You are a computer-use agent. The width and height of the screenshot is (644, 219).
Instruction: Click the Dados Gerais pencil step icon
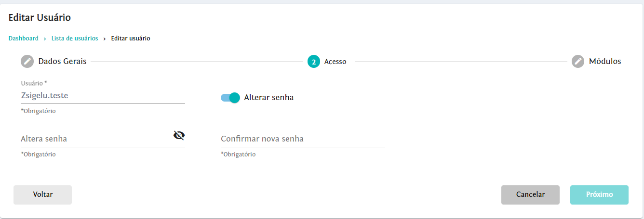27,62
